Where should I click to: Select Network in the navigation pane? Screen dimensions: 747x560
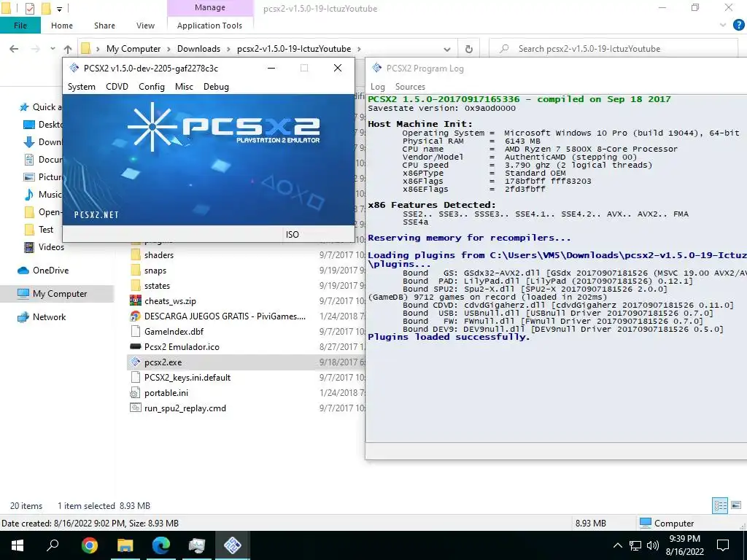[42, 317]
